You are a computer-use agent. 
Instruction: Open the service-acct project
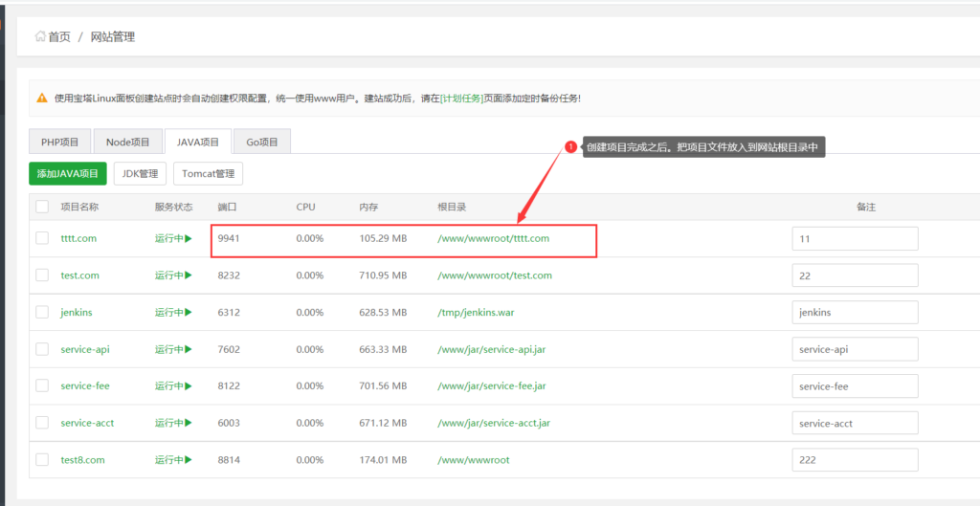click(x=87, y=423)
